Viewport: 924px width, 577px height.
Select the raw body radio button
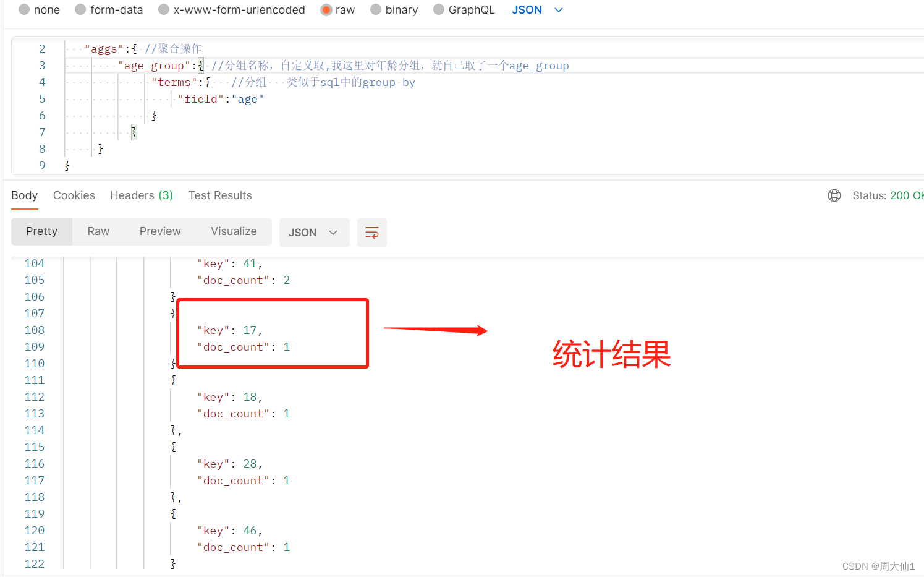[x=326, y=10]
